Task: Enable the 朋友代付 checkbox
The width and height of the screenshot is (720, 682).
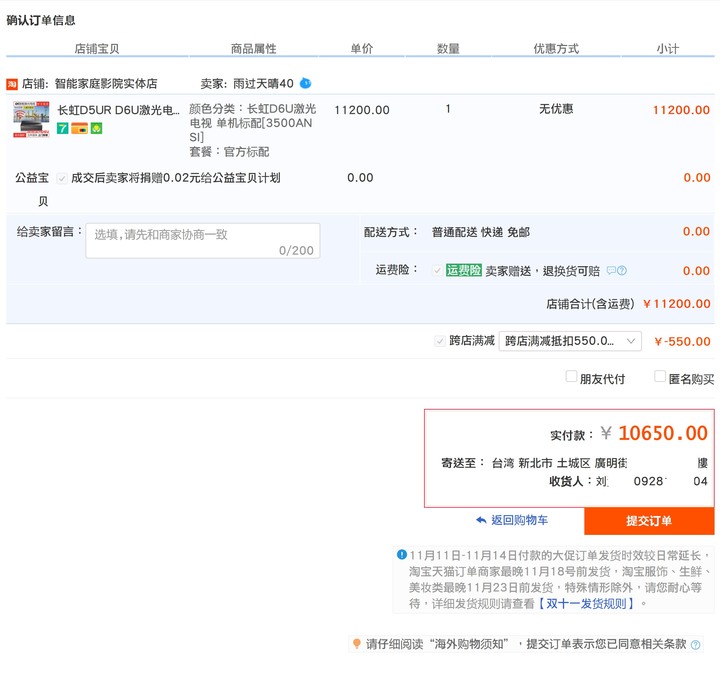Action: point(571,376)
